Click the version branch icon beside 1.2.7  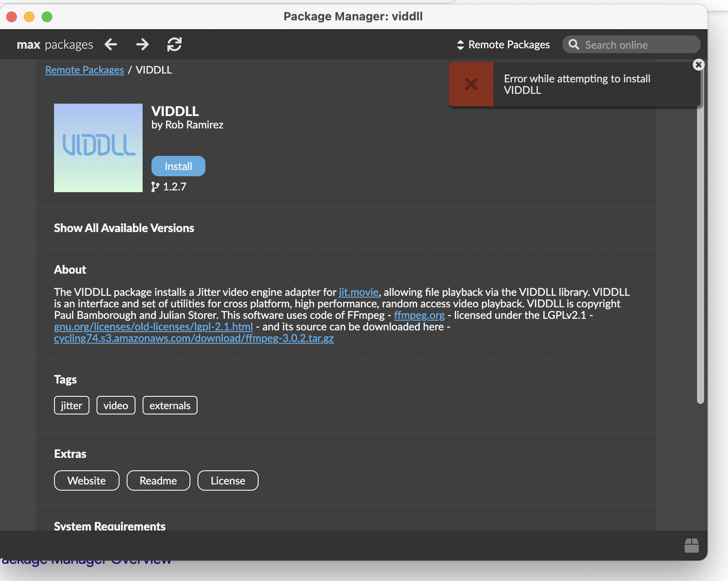(x=155, y=187)
